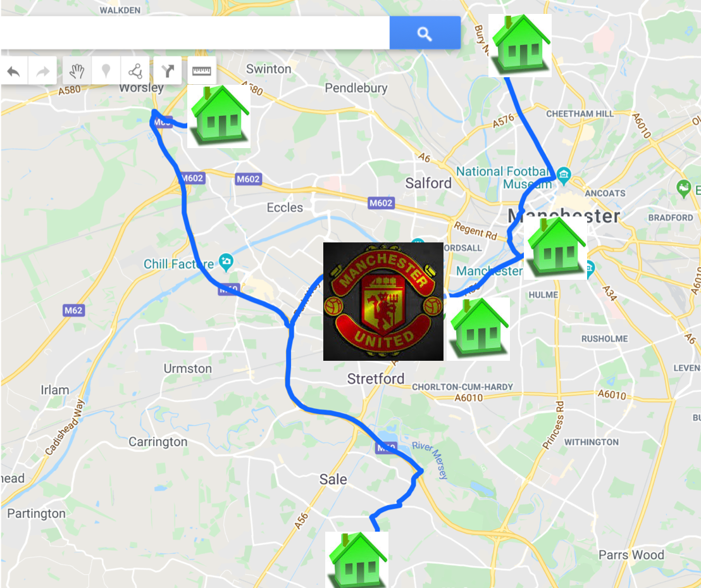Image resolution: width=701 pixels, height=588 pixels.
Task: Click the green house marker over Manchester centre
Action: pos(555,248)
